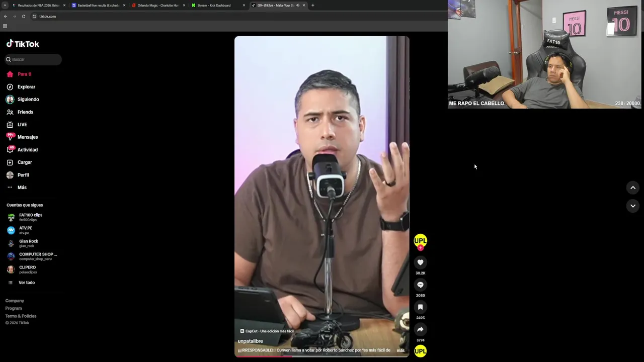The image size is (644, 362).
Task: Open comments with speech bubble icon
Action: (420, 285)
